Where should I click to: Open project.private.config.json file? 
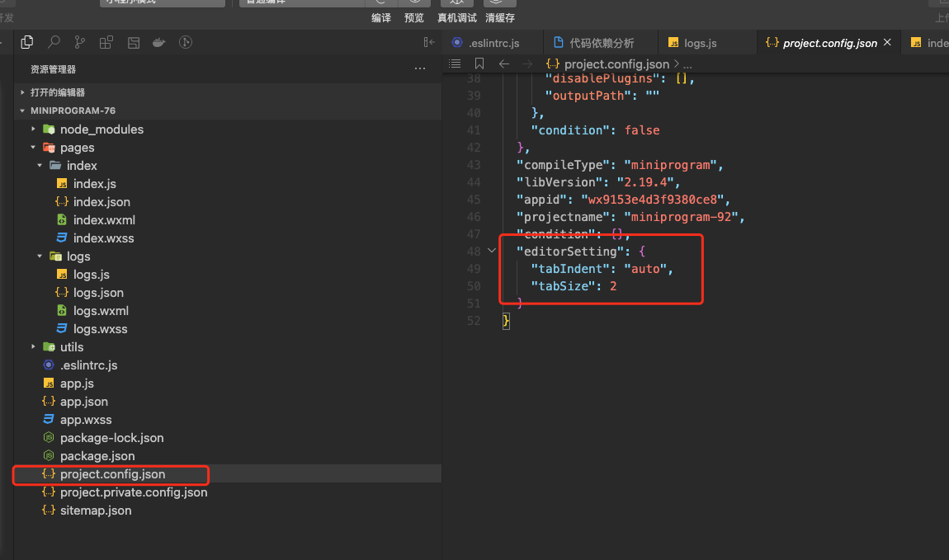(133, 492)
